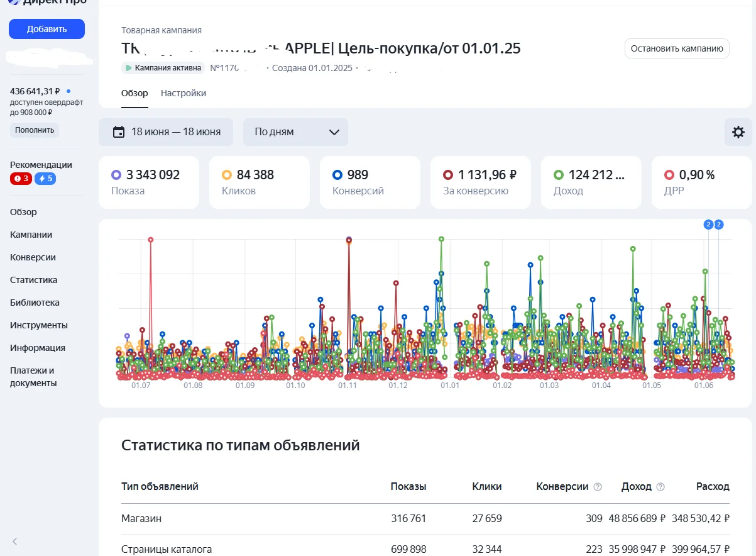Click the value 48 856 689 ₽

tap(637, 519)
